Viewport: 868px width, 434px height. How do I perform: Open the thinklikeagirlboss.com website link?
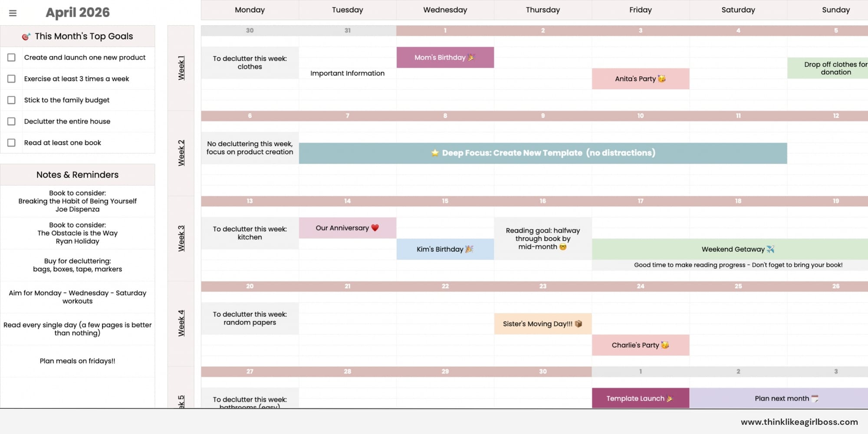click(799, 422)
